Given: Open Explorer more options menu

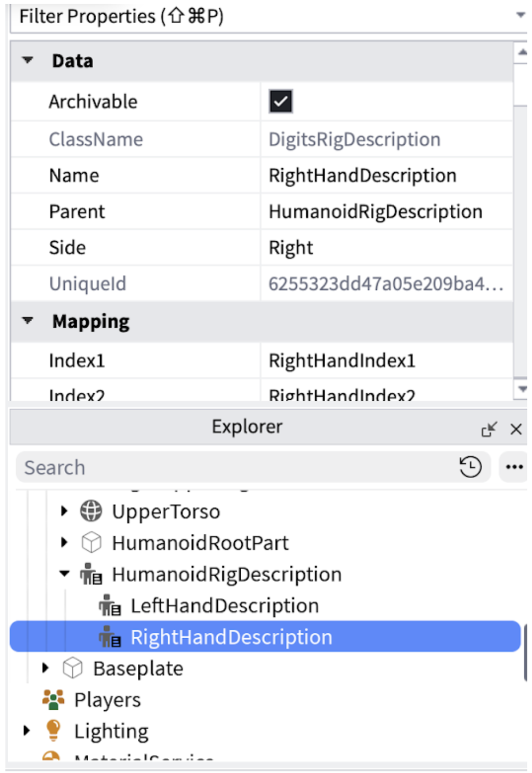Looking at the screenshot, I should [x=514, y=467].
